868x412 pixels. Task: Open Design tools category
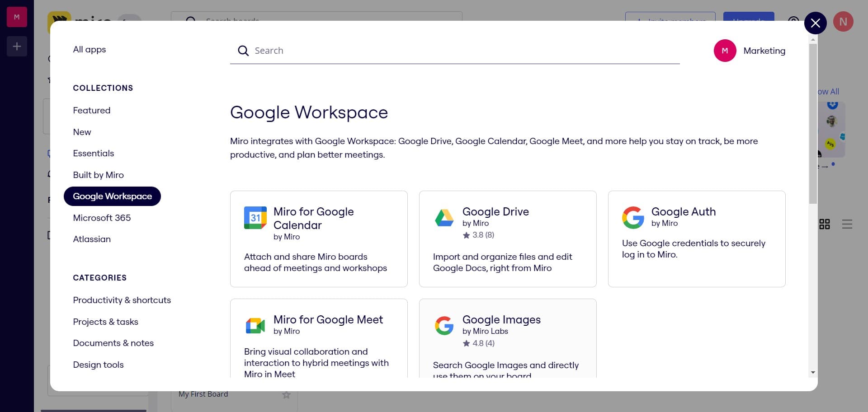[98, 365]
